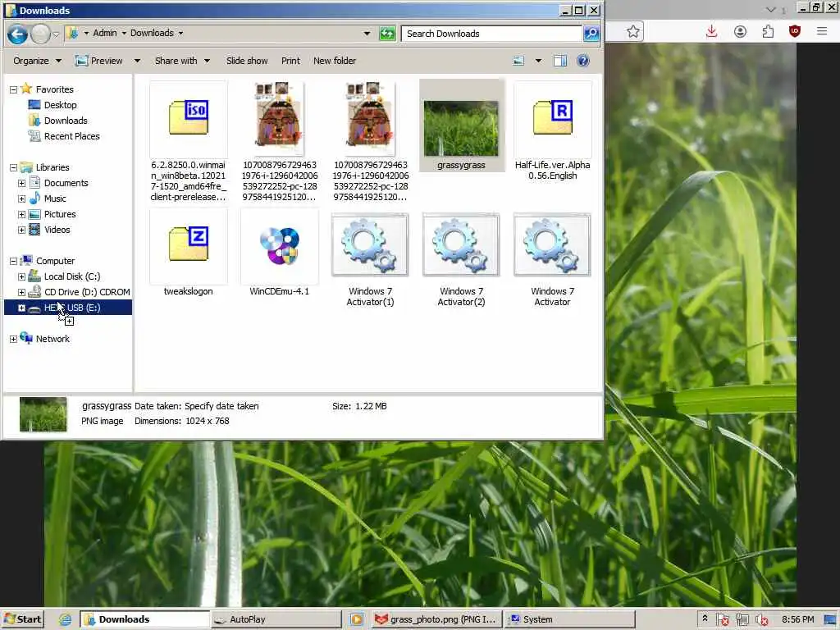Click Specify date taken in details pane
This screenshot has width=840, height=630.
221,406
